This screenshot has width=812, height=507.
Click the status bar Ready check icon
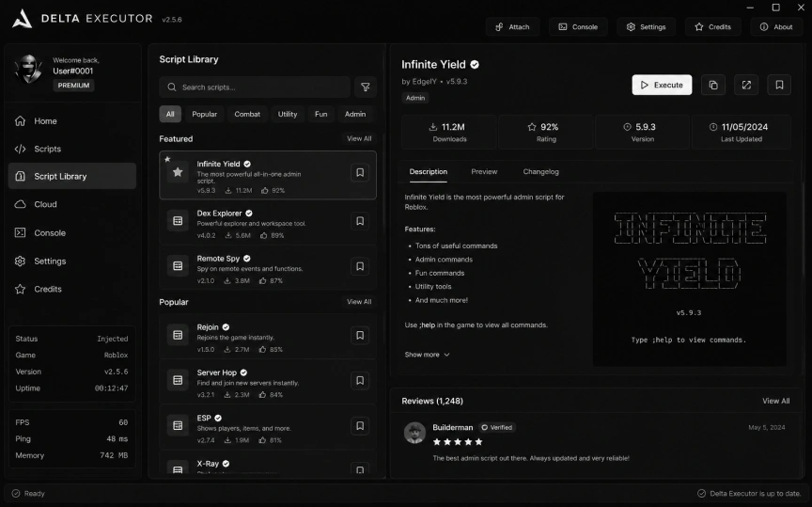16,494
